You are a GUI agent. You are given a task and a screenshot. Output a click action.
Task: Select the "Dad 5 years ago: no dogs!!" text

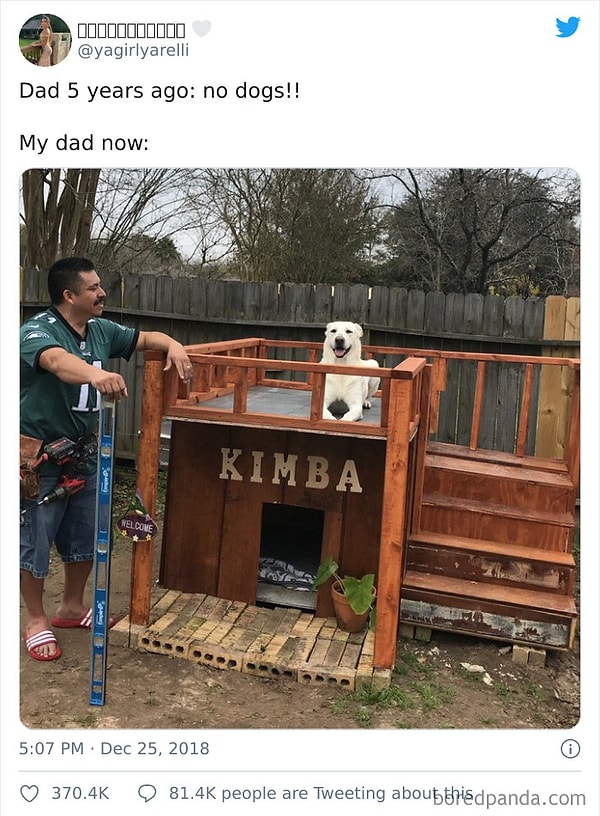(159, 91)
